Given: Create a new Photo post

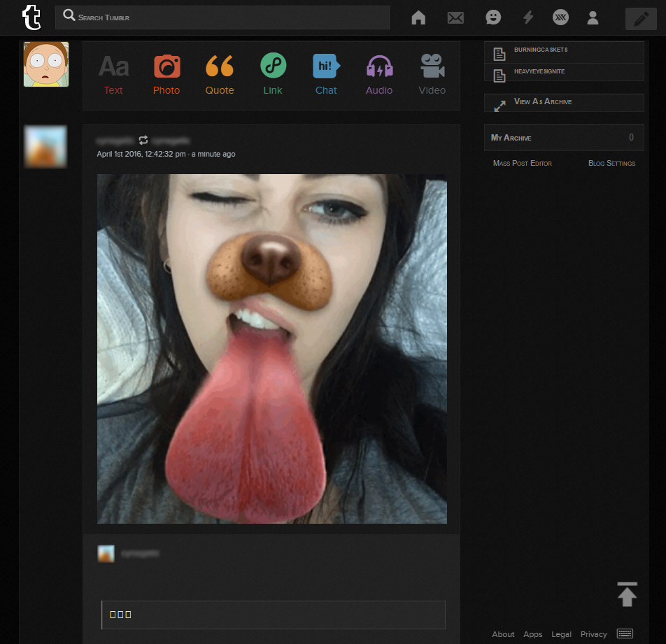Looking at the screenshot, I should tap(166, 75).
